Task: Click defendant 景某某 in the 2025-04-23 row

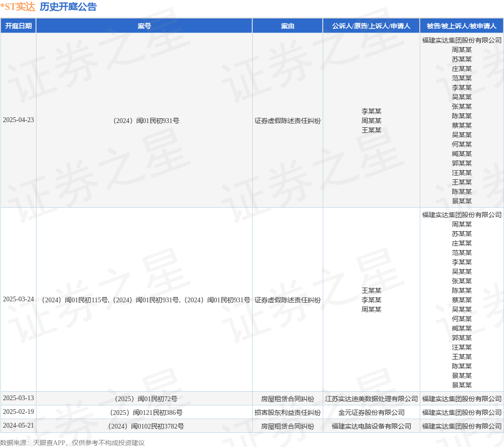Action: click(x=461, y=201)
